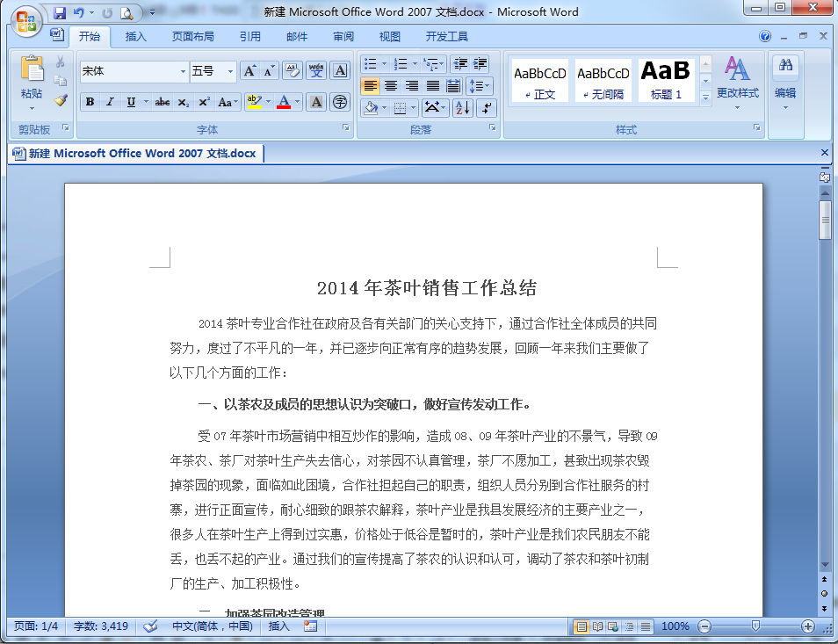Switch to the 邮件 tab
Viewport: 838px width, 644px height.
[297, 36]
